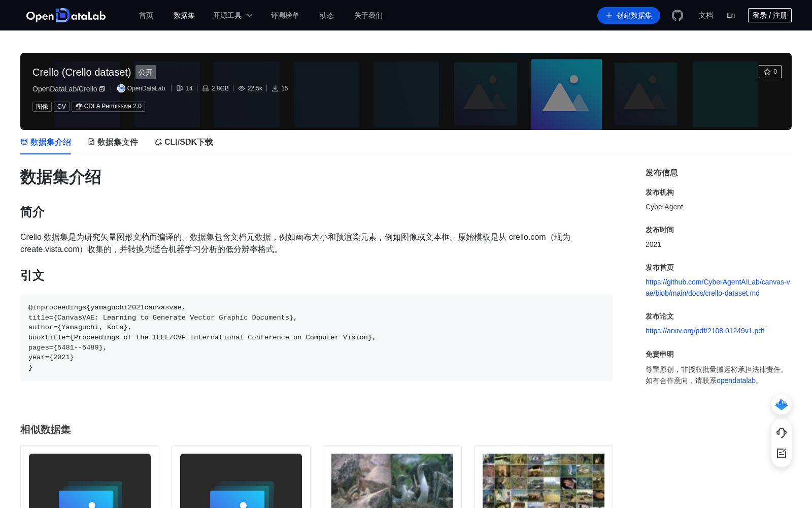
Task: Click the OpenDataLab logo
Action: (66, 15)
